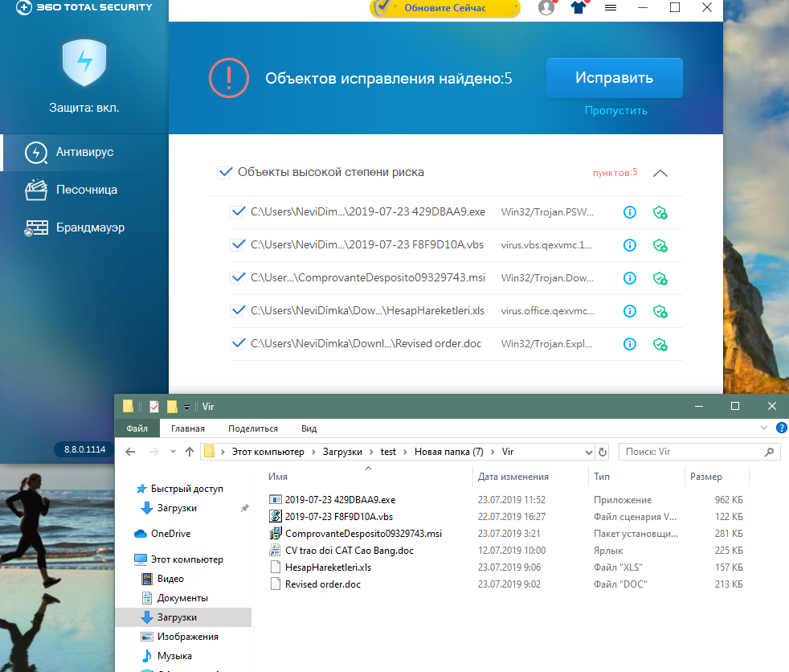The image size is (789, 672).
Task: Click the Поиск: Vir search field
Action: pyautogui.click(x=700, y=452)
